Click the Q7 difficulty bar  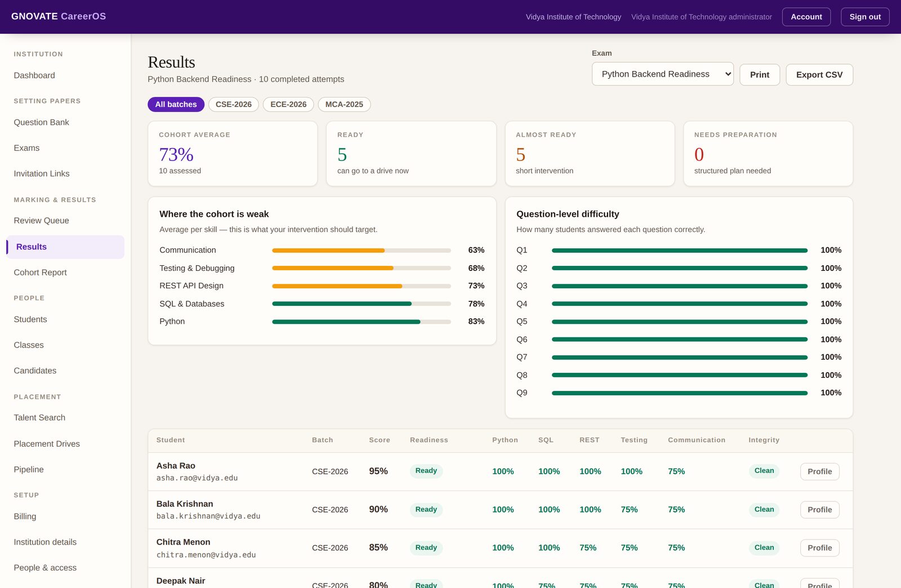pos(680,357)
